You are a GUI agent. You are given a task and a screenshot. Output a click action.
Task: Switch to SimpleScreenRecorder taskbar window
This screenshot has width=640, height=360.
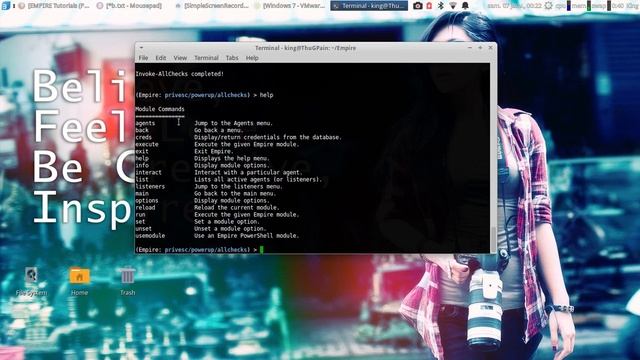point(211,6)
